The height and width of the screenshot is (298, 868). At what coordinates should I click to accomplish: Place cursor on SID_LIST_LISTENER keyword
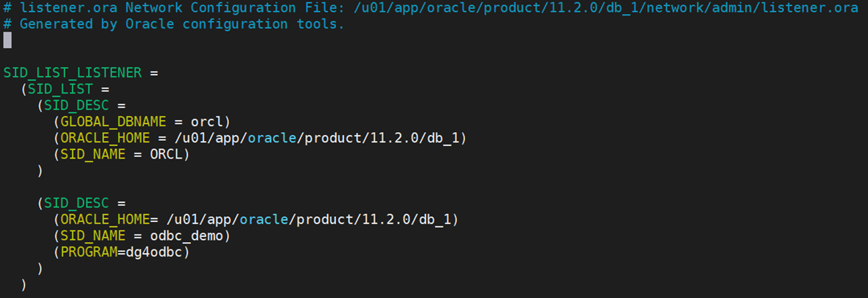tap(72, 72)
